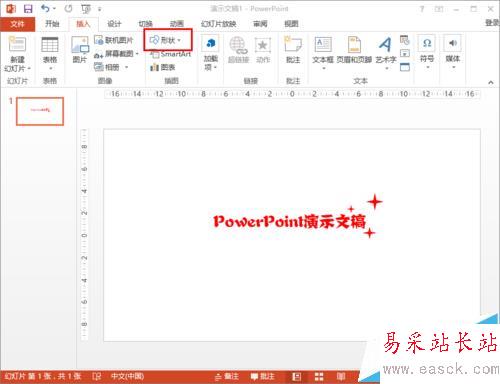Insert date and time icon
This screenshot has width=500, height=384.
(x=405, y=40)
